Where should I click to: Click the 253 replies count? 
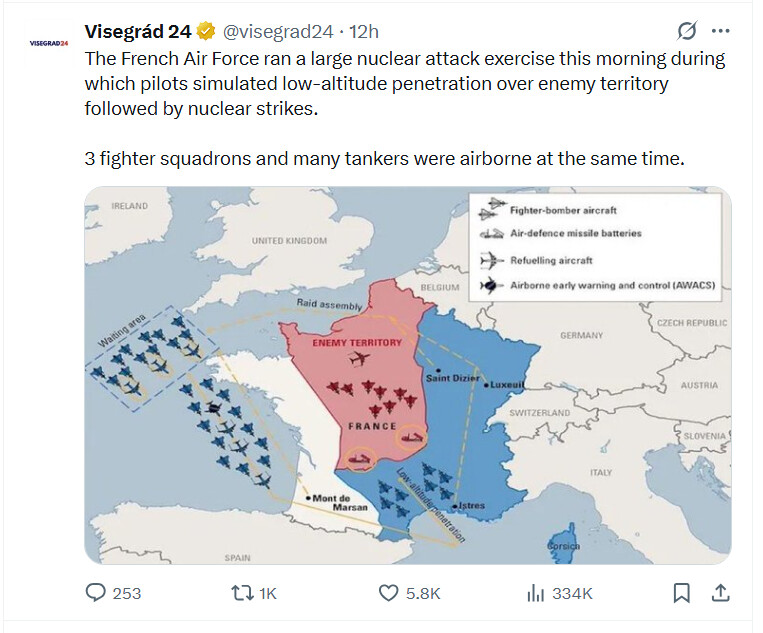coord(127,594)
